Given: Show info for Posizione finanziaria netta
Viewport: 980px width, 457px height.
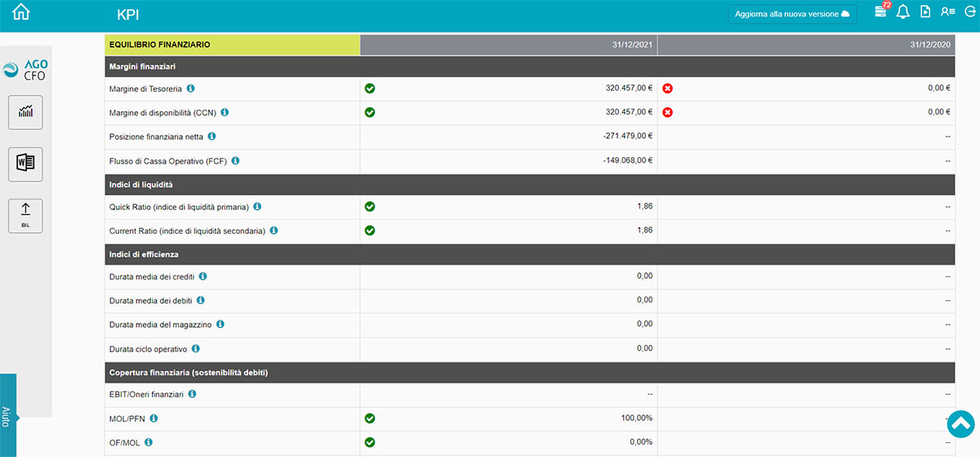Looking at the screenshot, I should coord(212,137).
